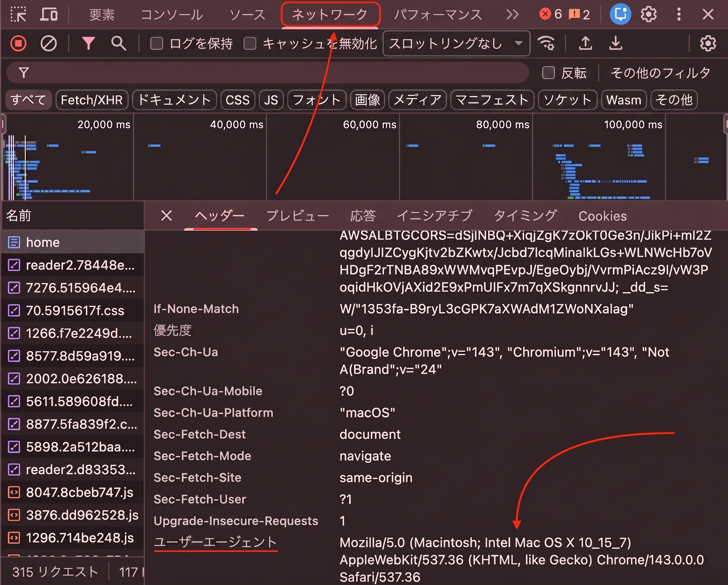
Task: Open the 応答 details tab
Action: click(x=363, y=215)
